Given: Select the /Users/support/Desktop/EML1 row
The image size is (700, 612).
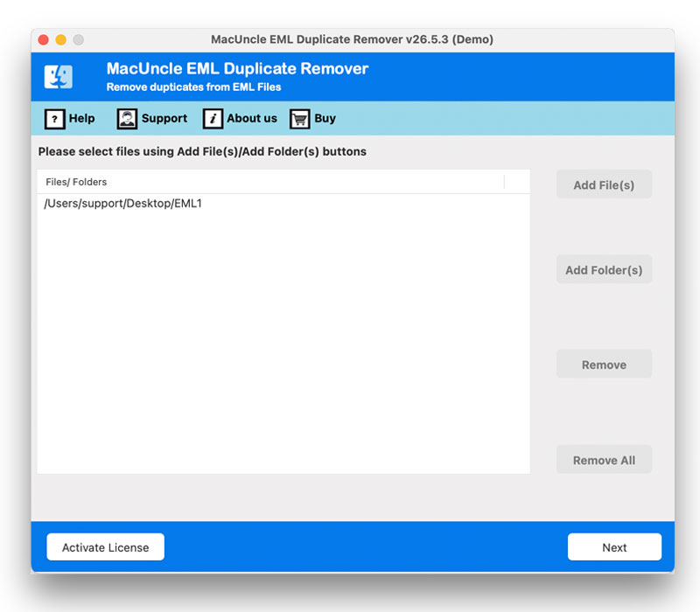Looking at the screenshot, I should 283,204.
